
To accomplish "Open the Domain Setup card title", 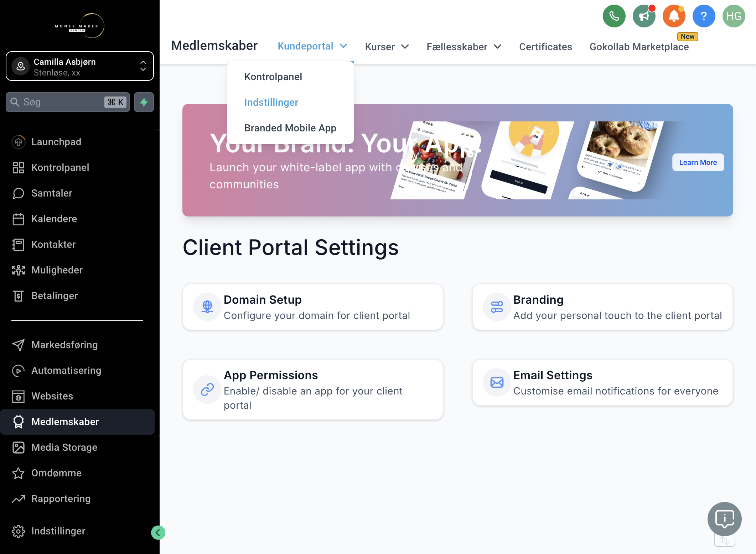I will coord(263,300).
